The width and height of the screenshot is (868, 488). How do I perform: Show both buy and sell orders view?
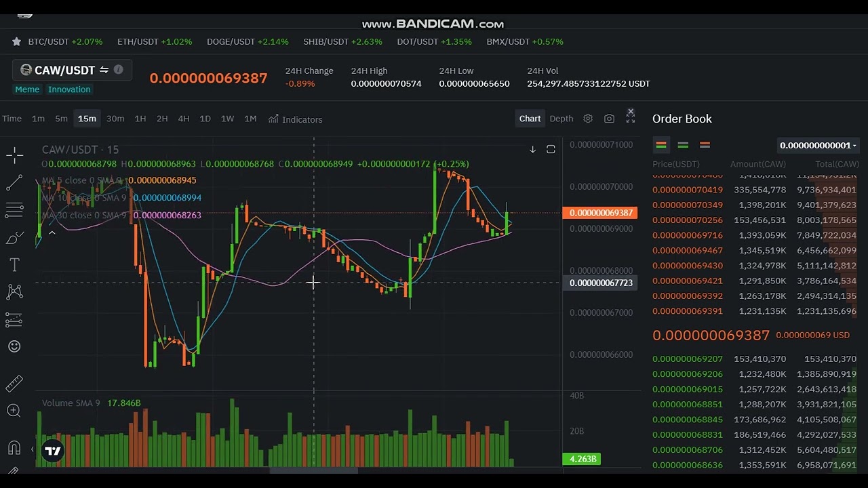661,145
